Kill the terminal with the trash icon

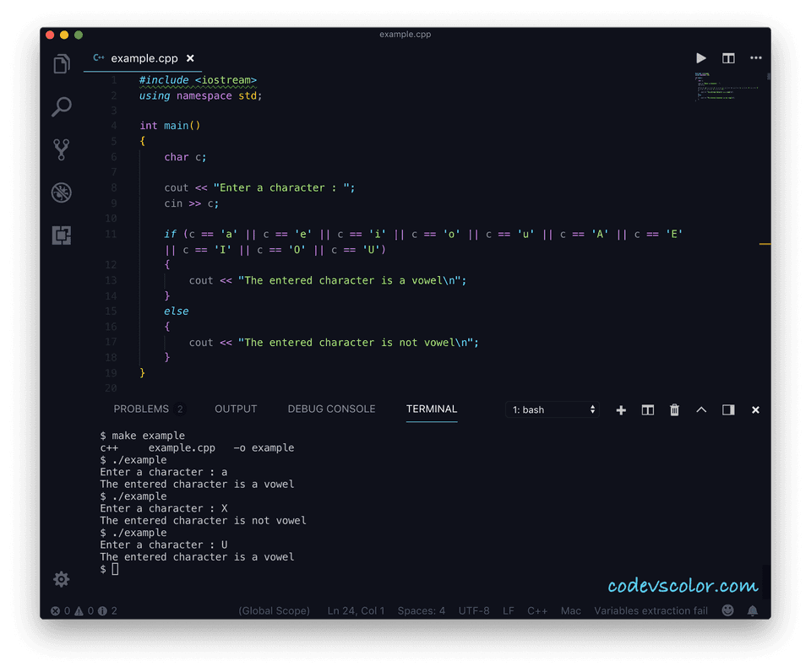coord(674,410)
